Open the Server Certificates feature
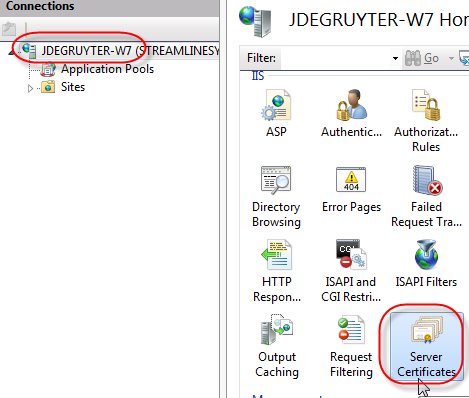The width and height of the screenshot is (469, 398). (426, 346)
